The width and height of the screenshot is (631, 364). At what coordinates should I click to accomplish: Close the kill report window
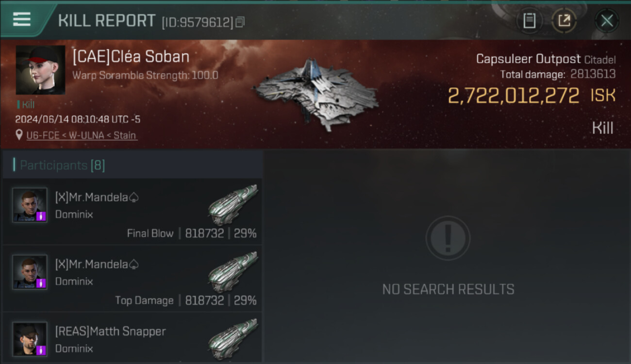(x=606, y=21)
